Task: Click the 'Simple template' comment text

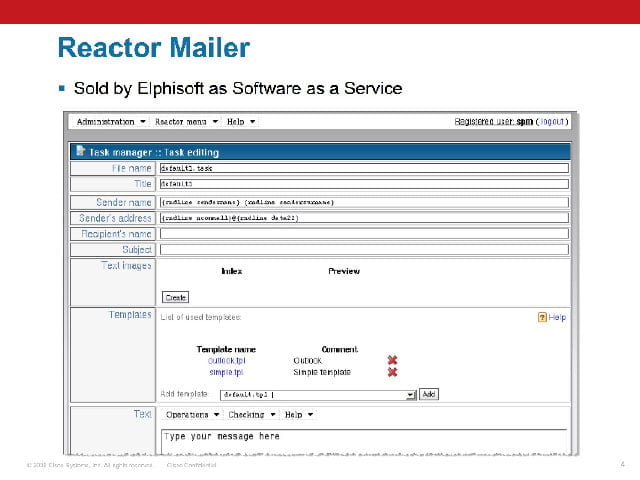Action: pos(322,372)
